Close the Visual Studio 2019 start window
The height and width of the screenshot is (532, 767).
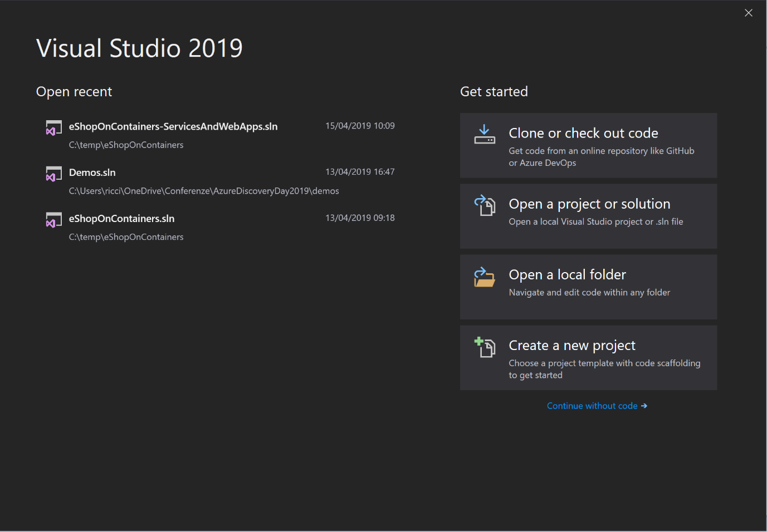click(x=749, y=13)
